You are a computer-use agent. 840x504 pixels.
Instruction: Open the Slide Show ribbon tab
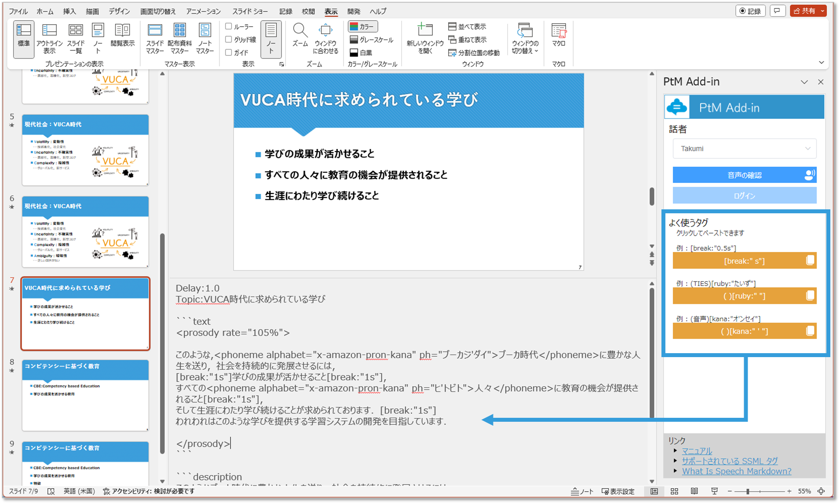pos(250,11)
